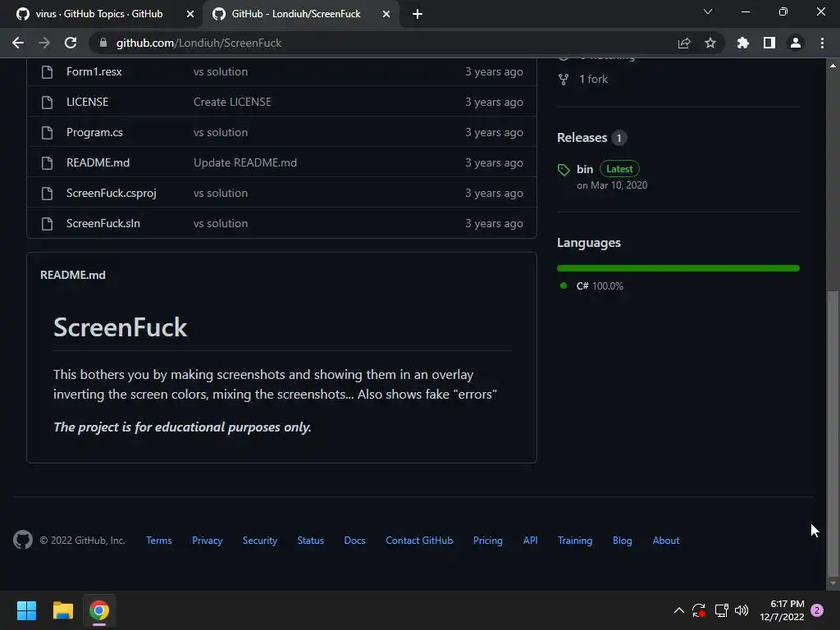The height and width of the screenshot is (630, 840).
Task: Click the fork icon in sidebar
Action: (x=564, y=80)
